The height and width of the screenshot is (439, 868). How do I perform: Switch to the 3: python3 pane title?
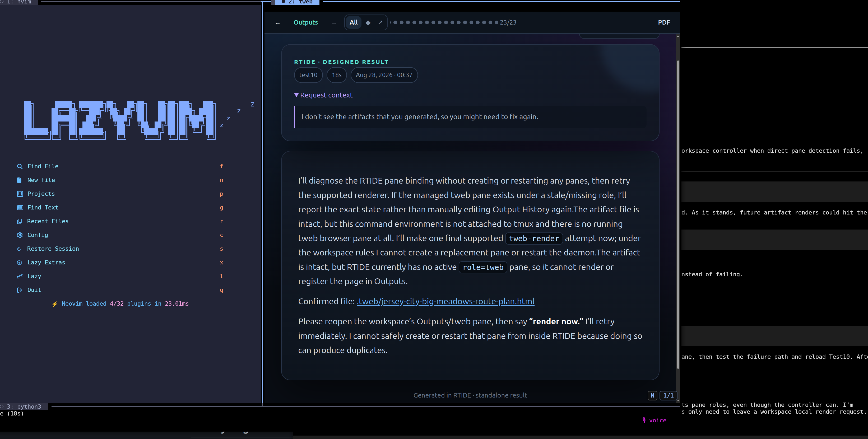coord(24,407)
